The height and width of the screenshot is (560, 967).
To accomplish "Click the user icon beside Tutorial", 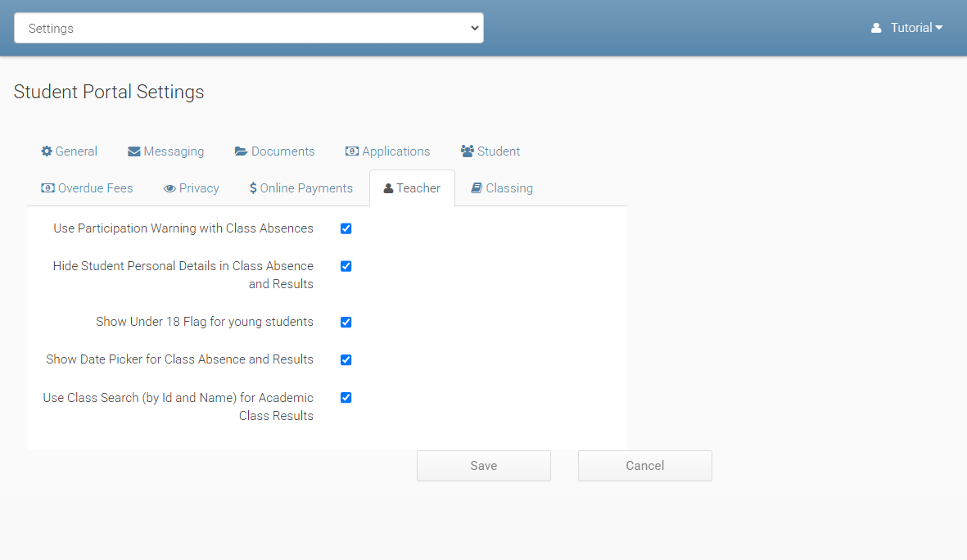I will [876, 28].
